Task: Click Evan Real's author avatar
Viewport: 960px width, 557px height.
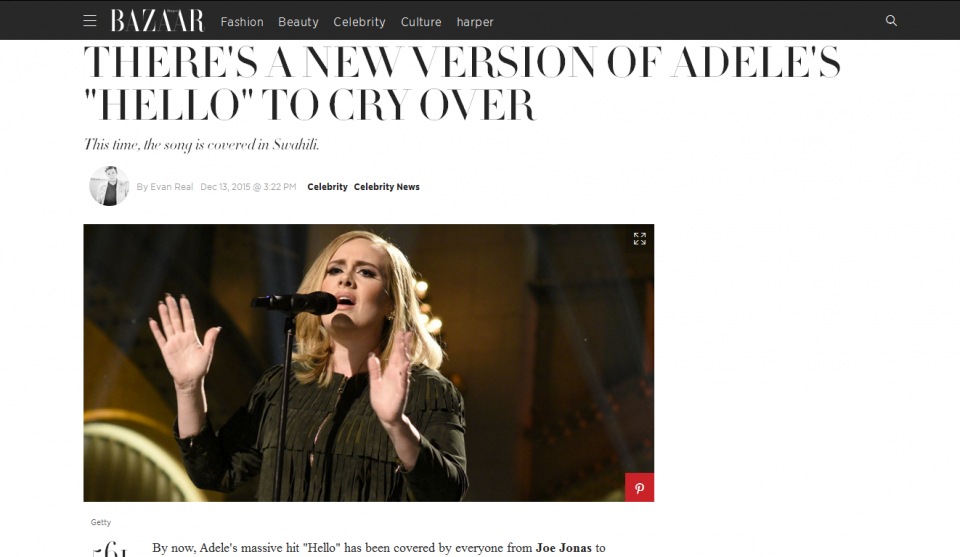Action: point(109,185)
